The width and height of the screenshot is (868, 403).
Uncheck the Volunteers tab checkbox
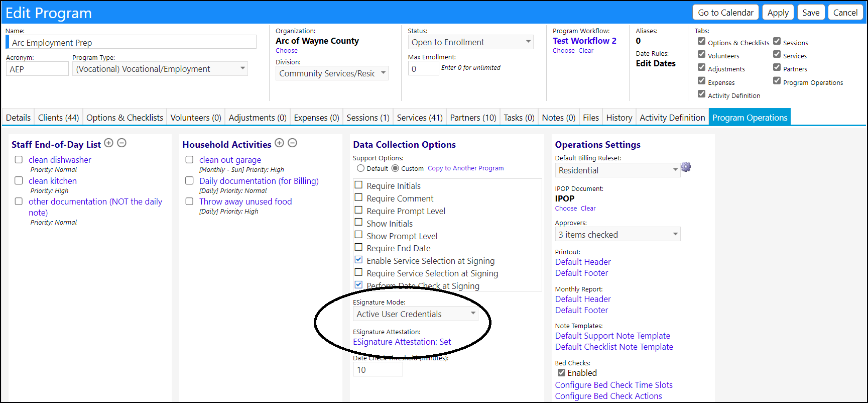(701, 54)
